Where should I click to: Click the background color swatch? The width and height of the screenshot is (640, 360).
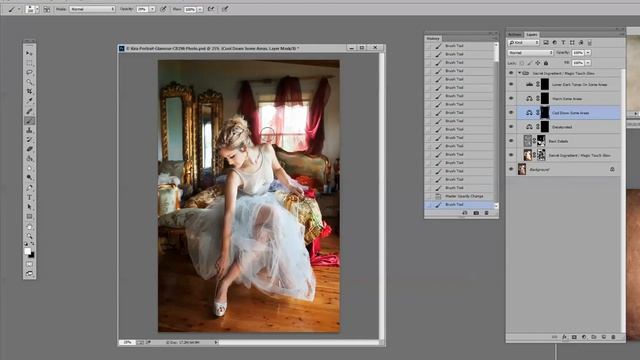tap(31, 255)
